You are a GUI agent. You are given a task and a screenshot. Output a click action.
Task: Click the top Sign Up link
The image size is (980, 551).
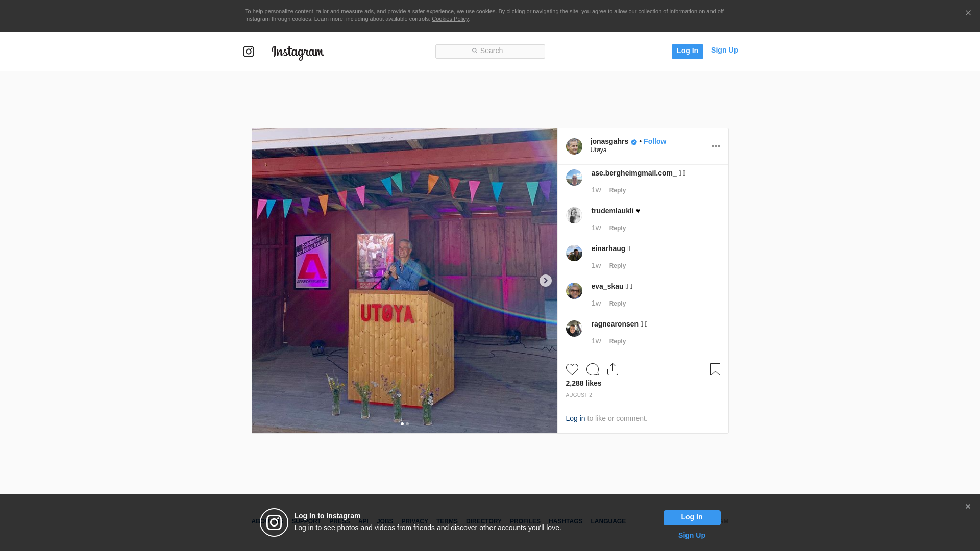(724, 50)
